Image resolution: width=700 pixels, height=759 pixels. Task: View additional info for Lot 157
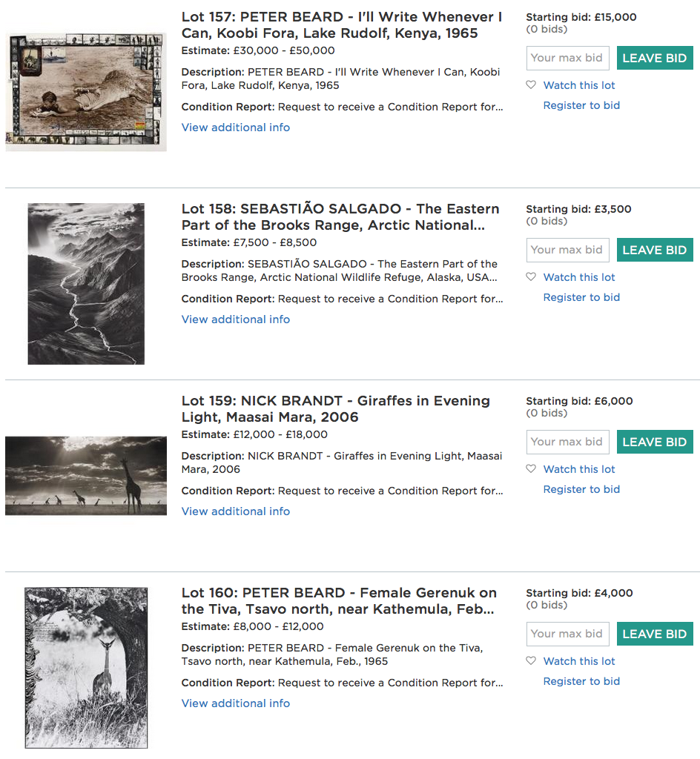(236, 127)
